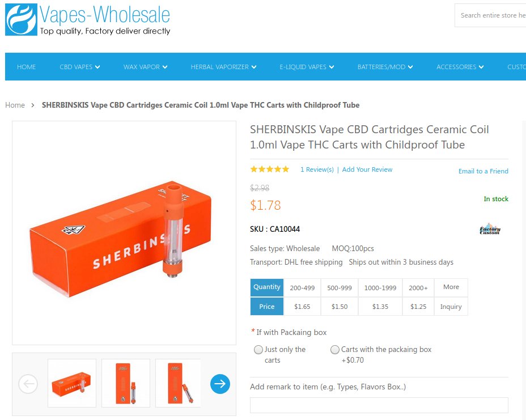526x420 pixels.
Task: Select 'Carts with the packaing box' option
Action: coord(335,350)
